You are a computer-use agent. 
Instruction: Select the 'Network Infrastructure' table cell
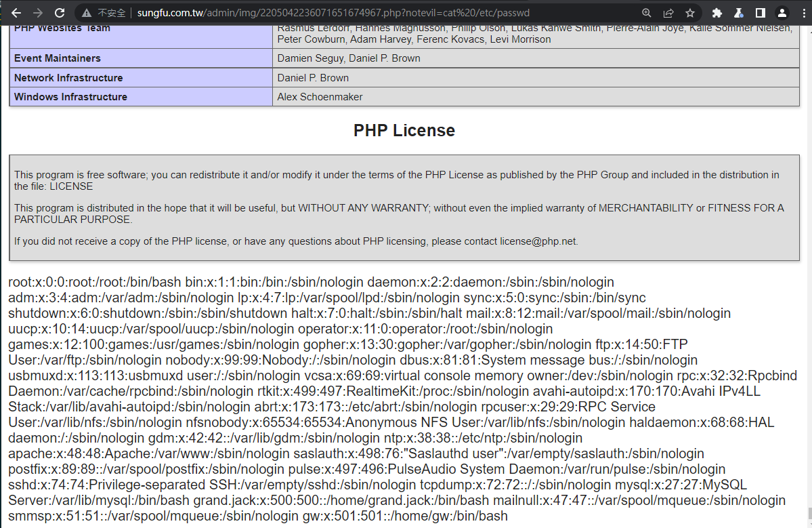tap(141, 78)
